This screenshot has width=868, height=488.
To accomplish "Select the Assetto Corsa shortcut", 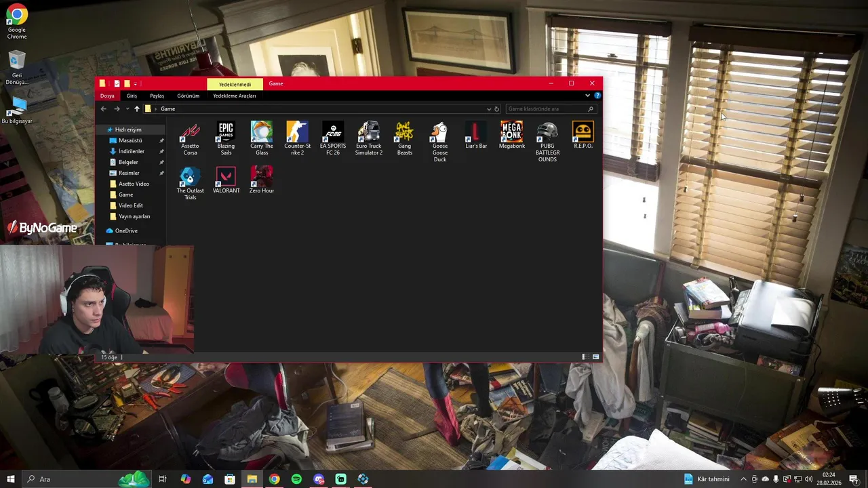I will coord(190,138).
